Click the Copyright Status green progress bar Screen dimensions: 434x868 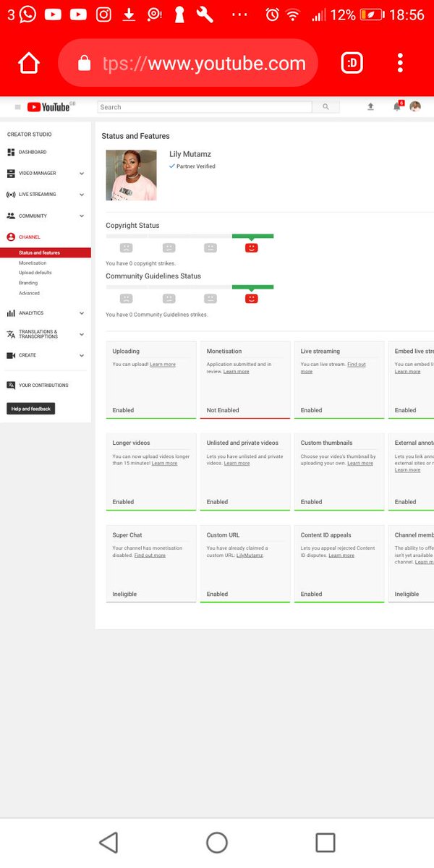(x=252, y=236)
